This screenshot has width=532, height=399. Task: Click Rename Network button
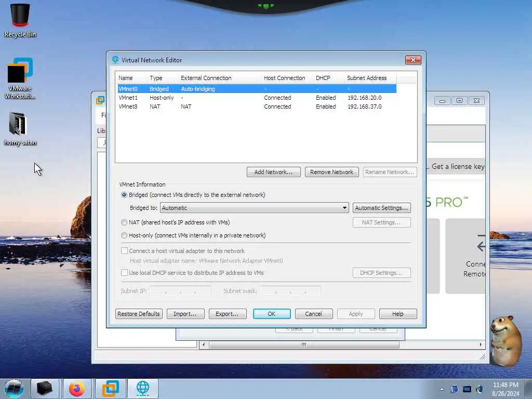tap(390, 172)
